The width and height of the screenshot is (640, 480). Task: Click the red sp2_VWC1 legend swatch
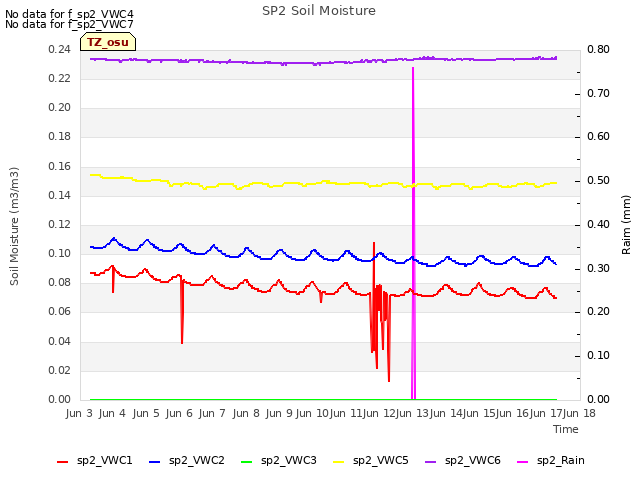(62, 462)
